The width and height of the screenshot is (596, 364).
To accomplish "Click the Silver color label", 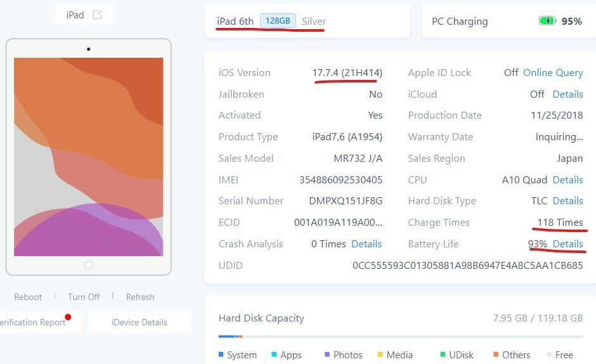I will [x=314, y=22].
